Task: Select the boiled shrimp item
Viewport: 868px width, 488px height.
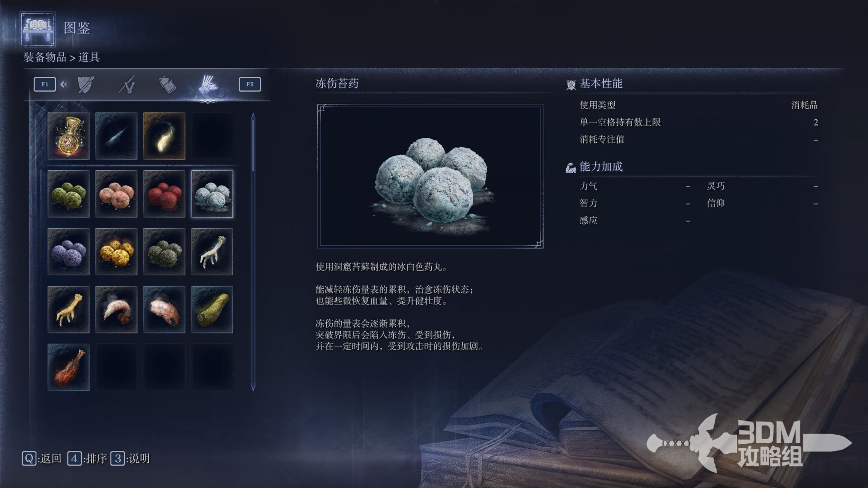Action: point(116,310)
